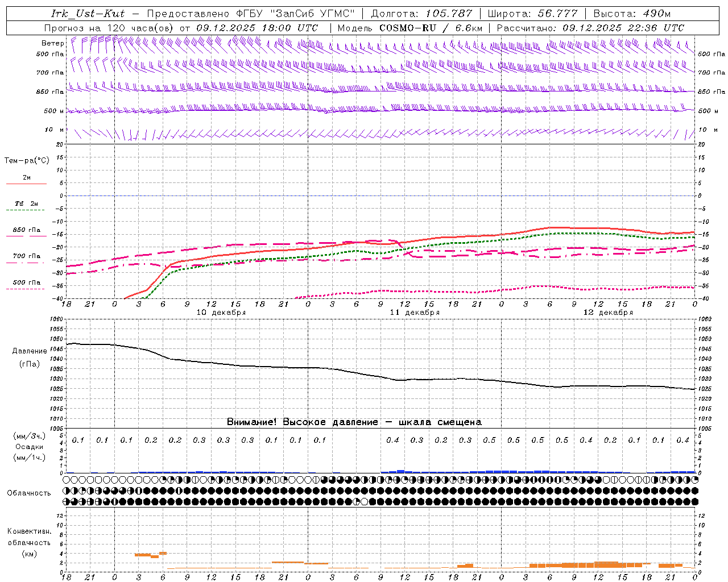Click the Давление panel label
This screenshot has width=728, height=582.
[x=30, y=351]
